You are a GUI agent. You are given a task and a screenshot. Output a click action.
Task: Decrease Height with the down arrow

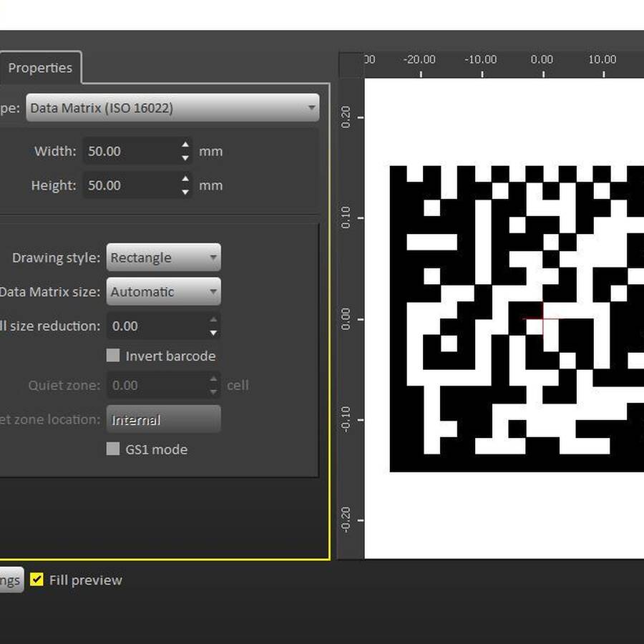click(x=185, y=192)
